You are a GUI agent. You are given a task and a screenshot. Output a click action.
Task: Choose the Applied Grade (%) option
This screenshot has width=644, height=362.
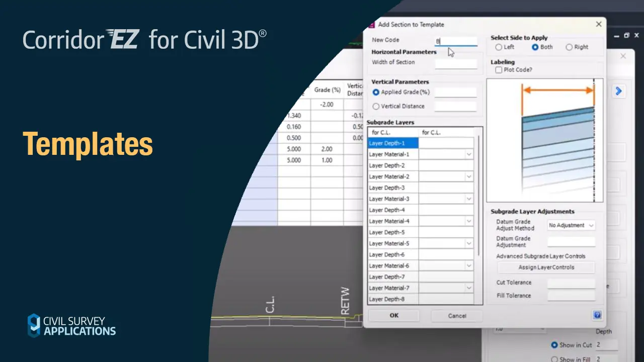coord(376,93)
